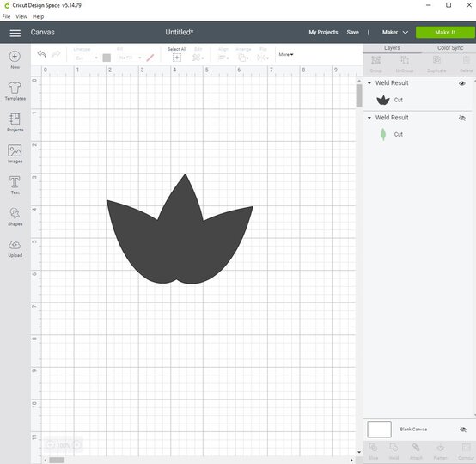
Task: Open the Fill No Fill dropdown
Action: pyautogui.click(x=130, y=58)
